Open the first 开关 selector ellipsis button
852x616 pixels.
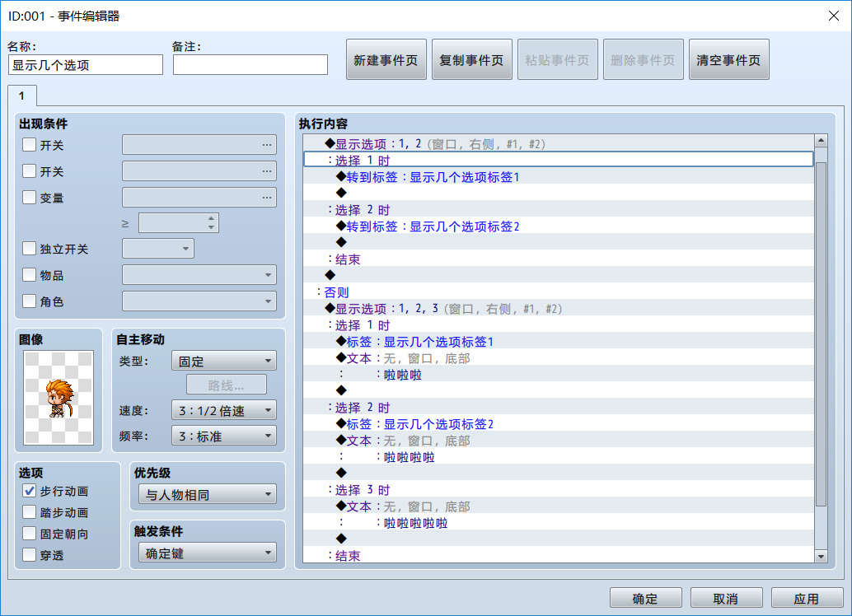point(266,145)
